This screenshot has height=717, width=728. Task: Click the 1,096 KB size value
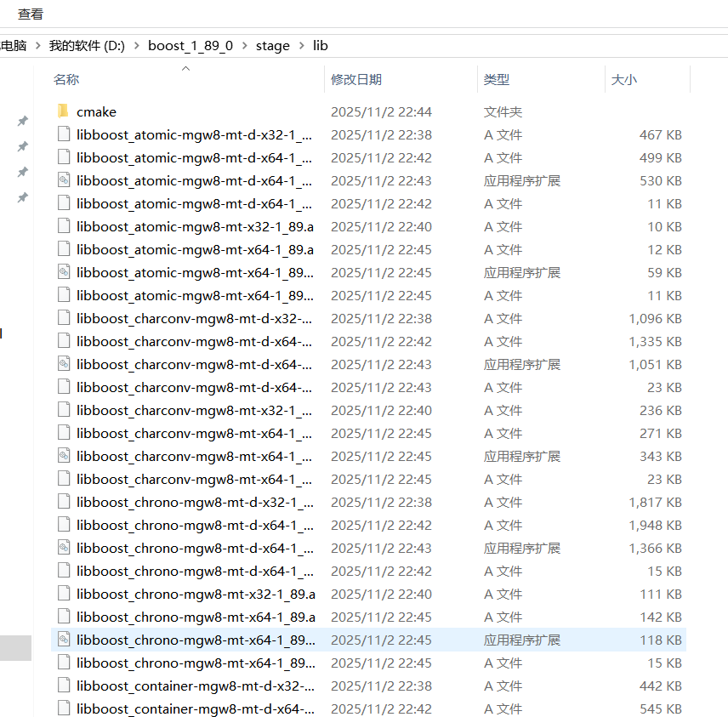tap(655, 319)
